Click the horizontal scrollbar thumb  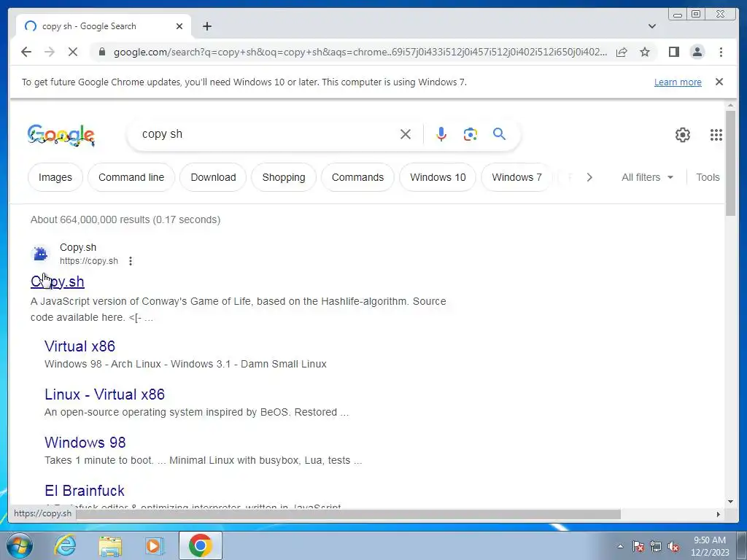(348, 514)
